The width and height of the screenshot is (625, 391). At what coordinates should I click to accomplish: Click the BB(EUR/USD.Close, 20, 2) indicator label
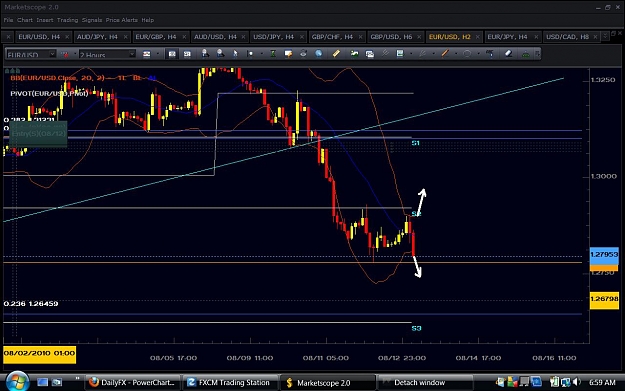click(57, 78)
